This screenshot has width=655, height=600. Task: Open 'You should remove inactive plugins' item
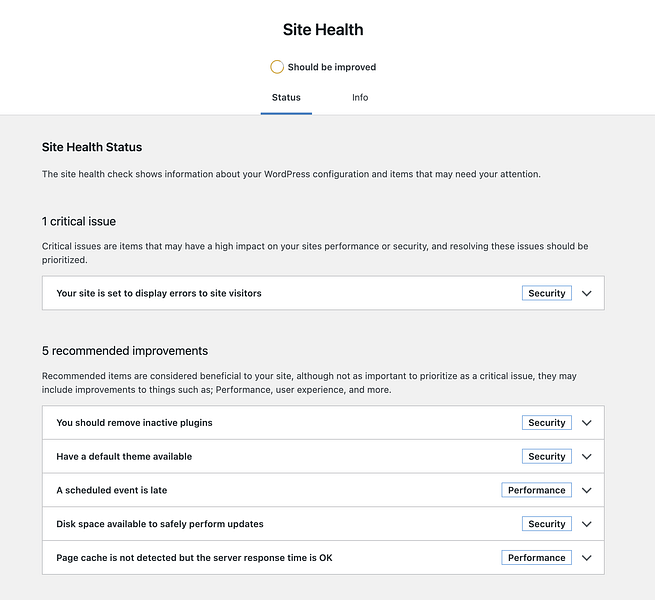[x=134, y=423]
